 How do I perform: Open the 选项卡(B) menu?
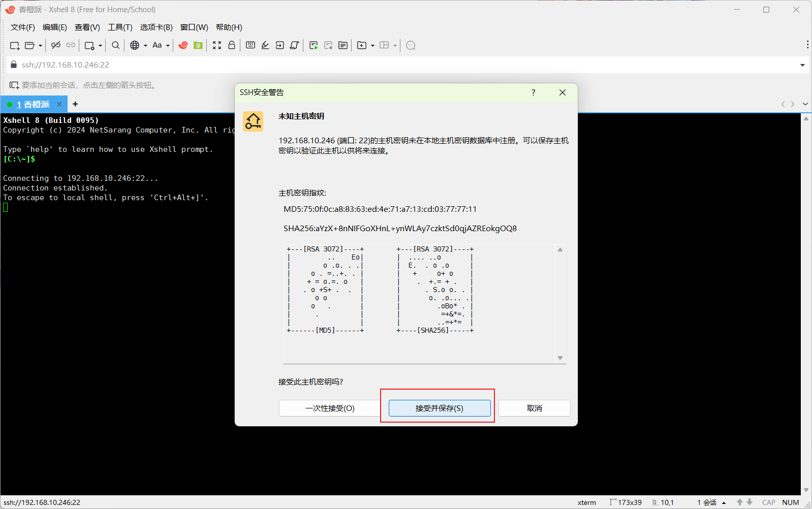coord(157,27)
